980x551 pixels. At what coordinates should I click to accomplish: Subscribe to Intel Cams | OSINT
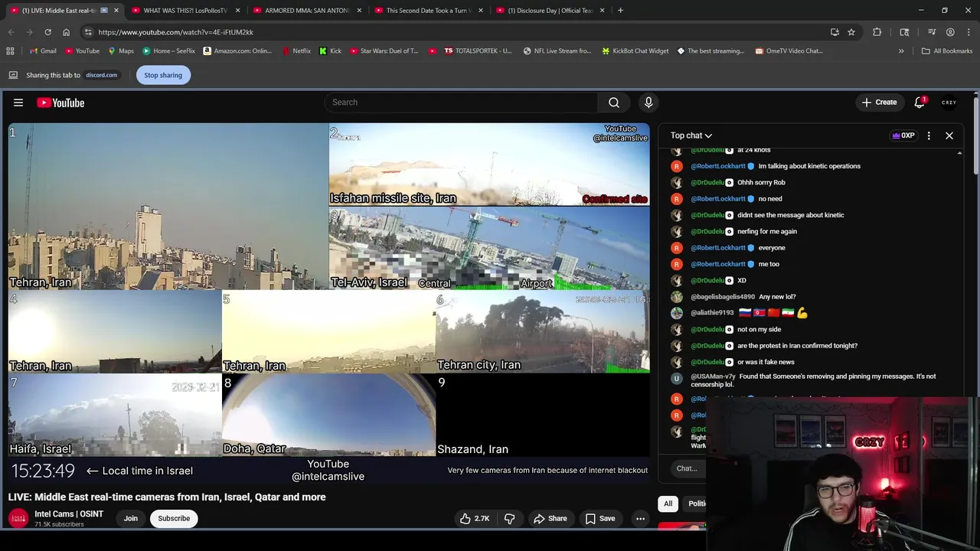pyautogui.click(x=174, y=519)
